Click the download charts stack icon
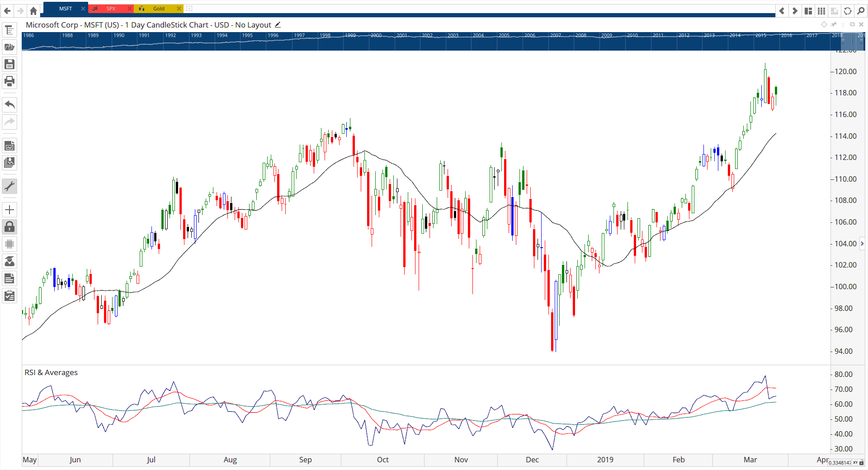Viewport: 868px width, 470px height. (9, 162)
